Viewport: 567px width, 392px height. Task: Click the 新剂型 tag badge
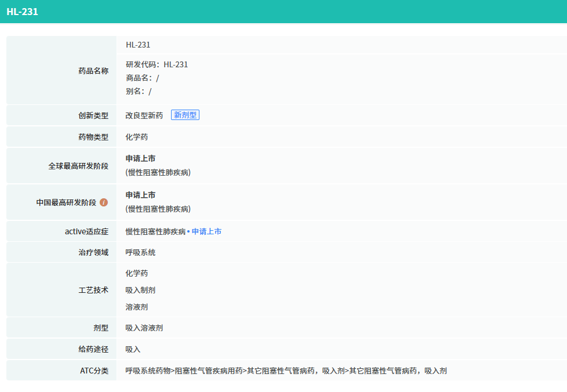coord(185,115)
